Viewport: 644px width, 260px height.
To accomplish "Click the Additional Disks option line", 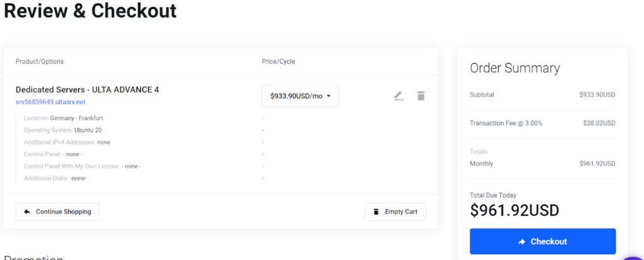I will click(55, 178).
